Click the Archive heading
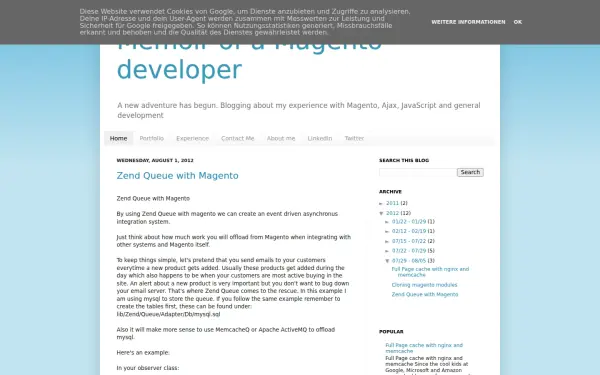The image size is (600, 375). (390, 192)
